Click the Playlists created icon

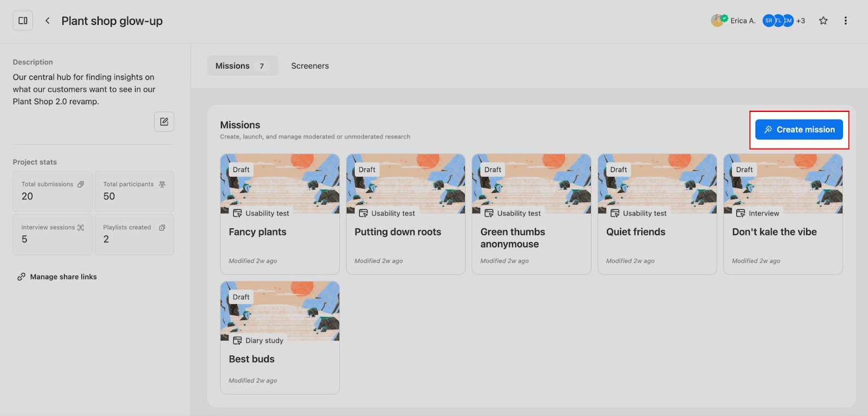pyautogui.click(x=162, y=228)
